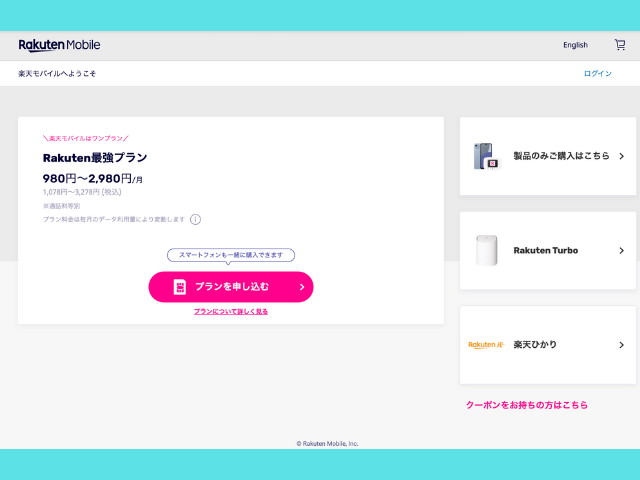Click スマートフォンも一緒に購入できます bubble
The image size is (640, 480).
click(x=231, y=255)
